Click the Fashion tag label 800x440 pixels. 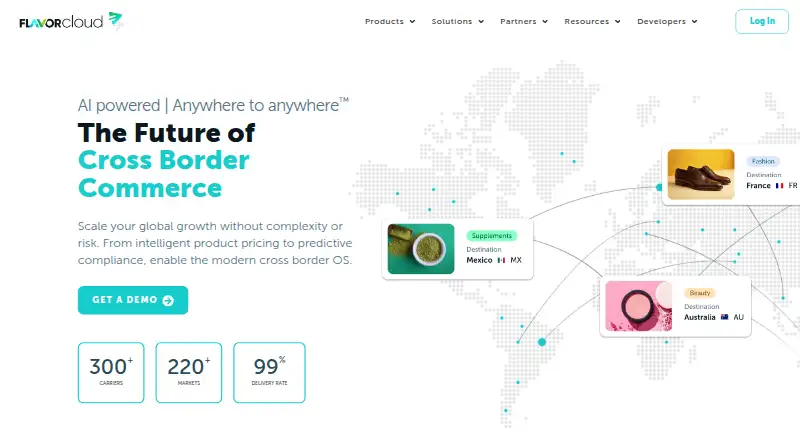click(763, 161)
